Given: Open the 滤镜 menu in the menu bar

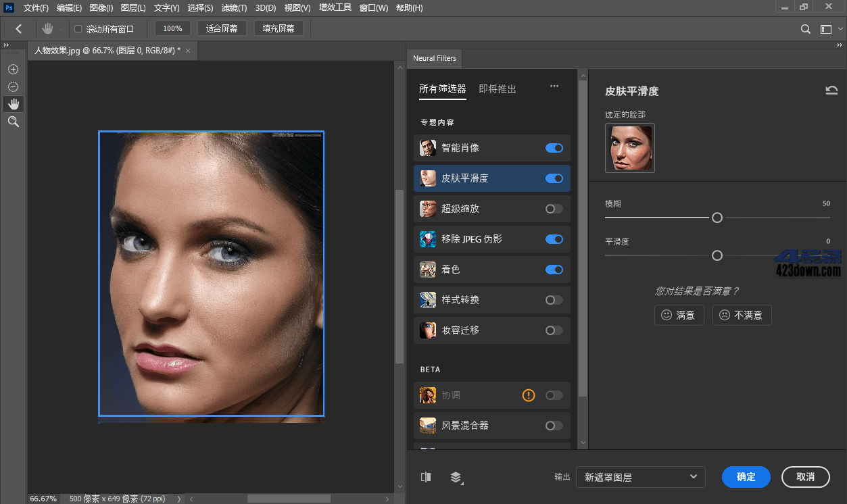Looking at the screenshot, I should pyautogui.click(x=233, y=8).
